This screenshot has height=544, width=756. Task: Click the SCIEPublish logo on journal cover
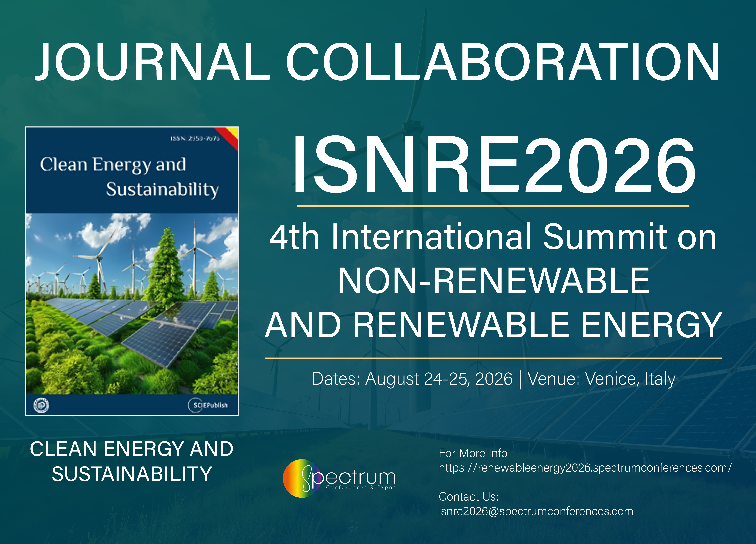208,405
